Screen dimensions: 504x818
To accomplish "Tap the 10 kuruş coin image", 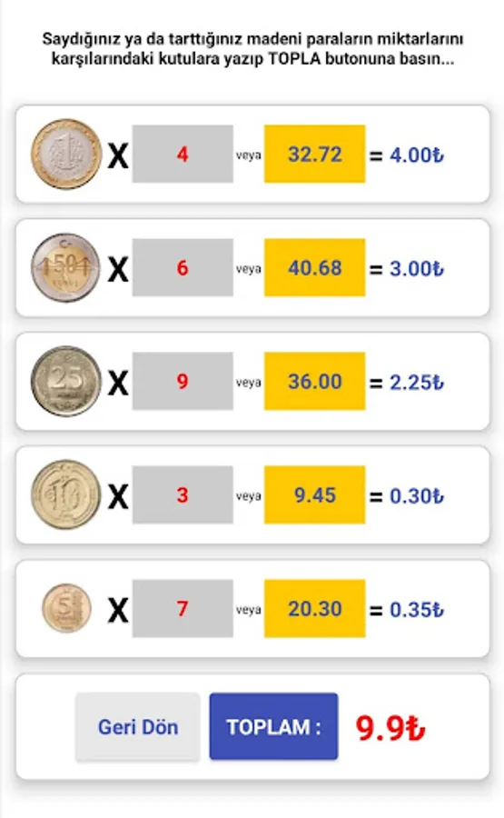I will tap(66, 494).
